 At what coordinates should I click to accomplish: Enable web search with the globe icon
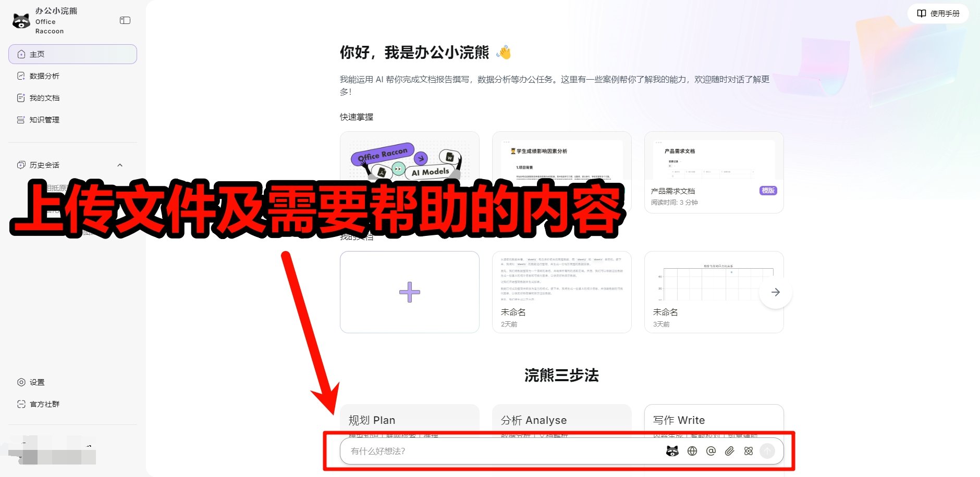click(x=692, y=451)
